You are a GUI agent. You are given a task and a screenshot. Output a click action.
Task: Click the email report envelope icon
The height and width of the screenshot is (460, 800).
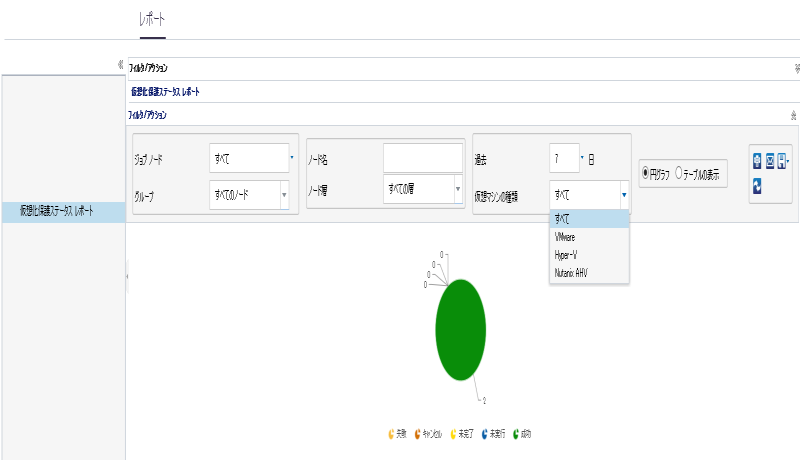(770, 161)
